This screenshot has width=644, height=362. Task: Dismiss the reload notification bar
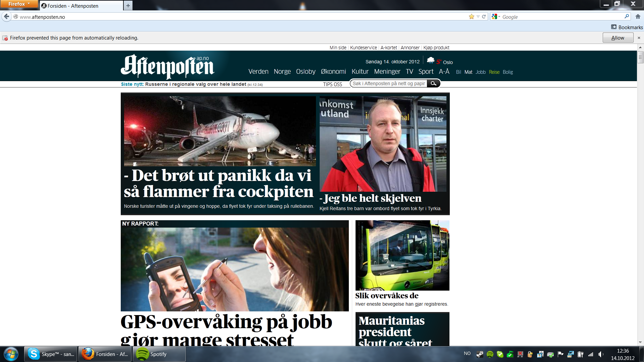[639, 38]
